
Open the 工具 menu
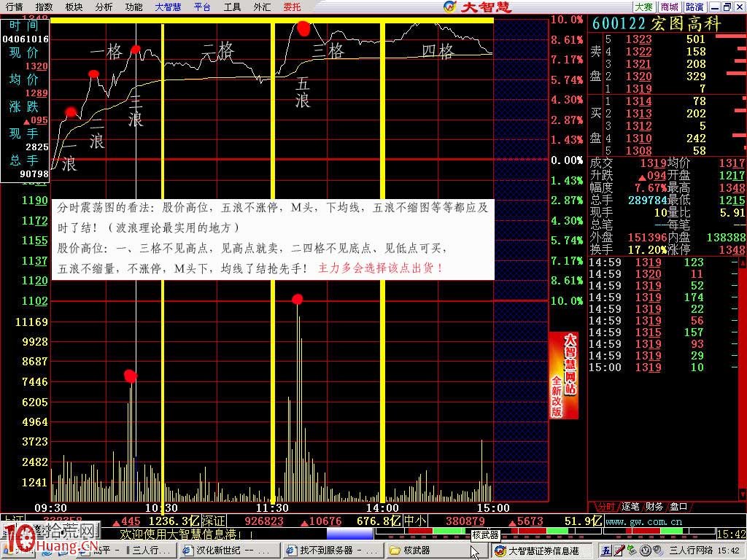(x=232, y=7)
